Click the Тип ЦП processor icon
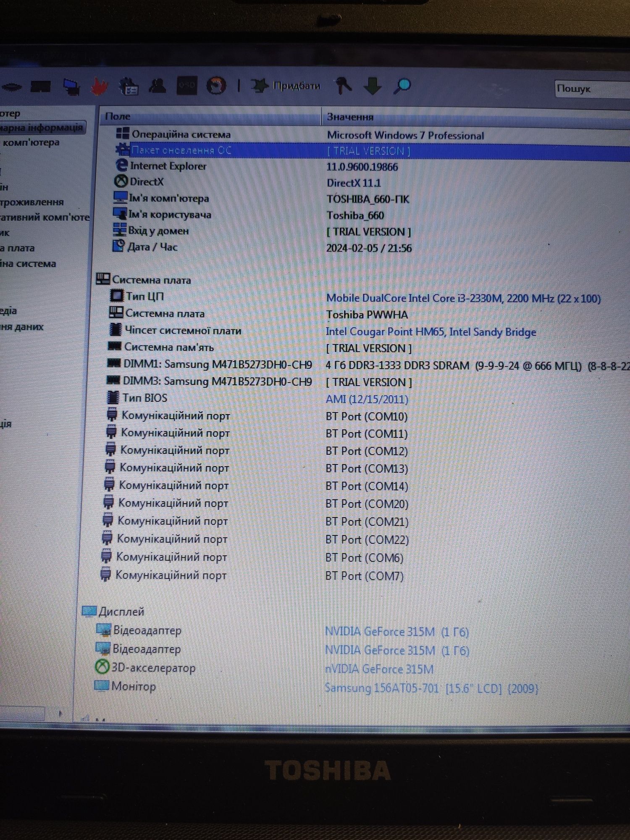The height and width of the screenshot is (840, 630). [116, 296]
